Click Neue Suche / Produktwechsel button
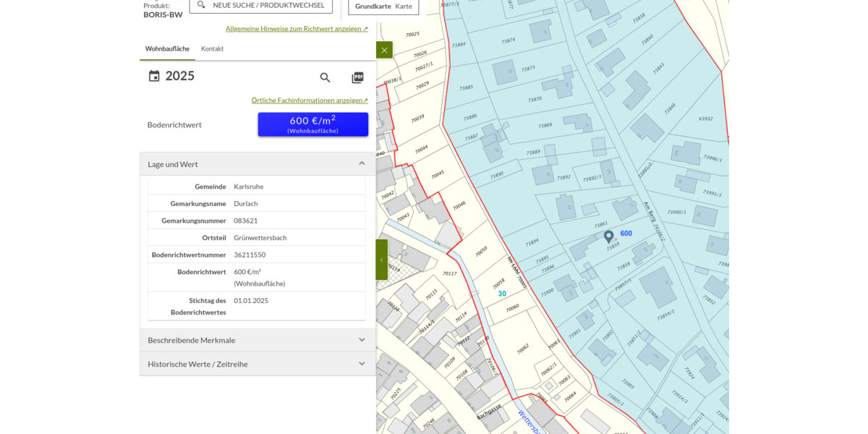Viewport: 868px width, 434px height. point(261,6)
